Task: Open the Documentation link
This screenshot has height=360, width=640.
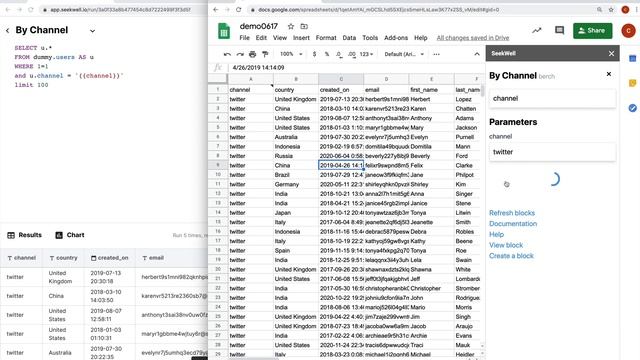Action: pyautogui.click(x=513, y=224)
